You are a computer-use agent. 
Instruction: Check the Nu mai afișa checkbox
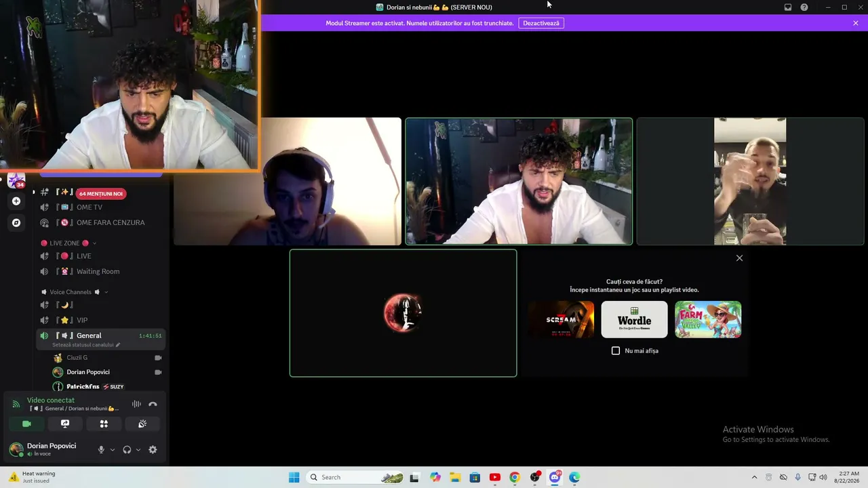click(x=616, y=351)
